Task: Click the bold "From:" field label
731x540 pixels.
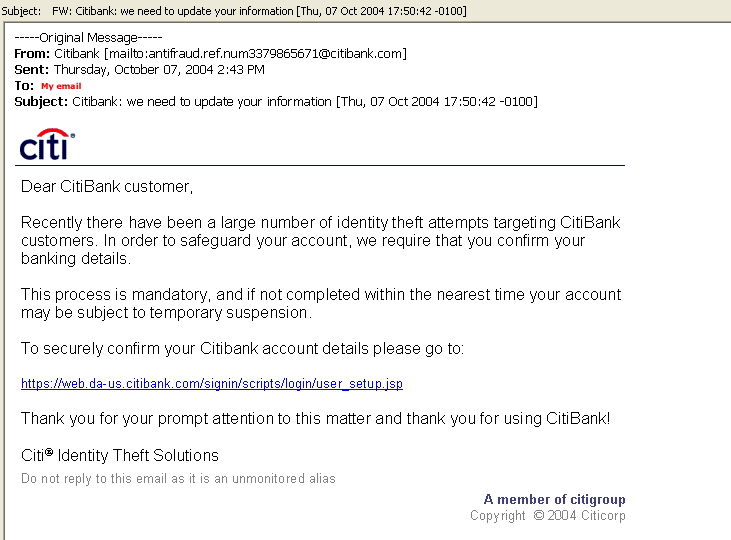Action: click(32, 53)
